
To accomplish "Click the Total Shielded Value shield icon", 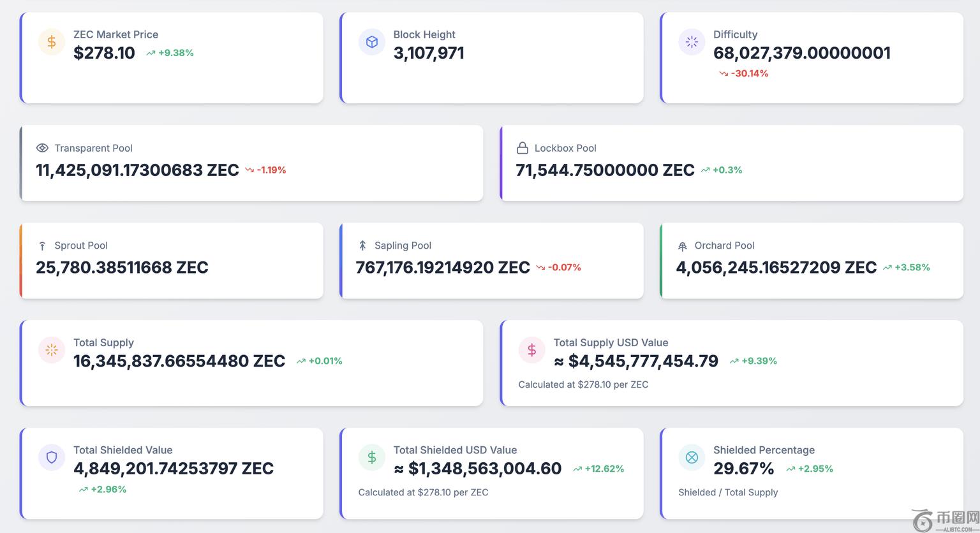I will coord(52,457).
